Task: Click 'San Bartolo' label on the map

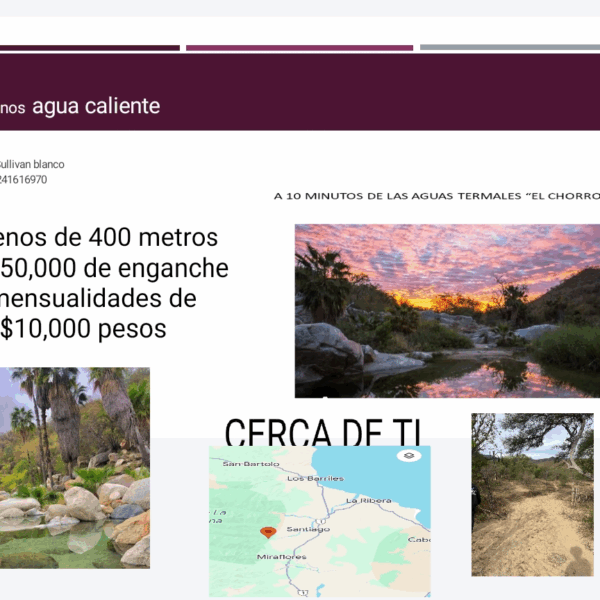Action: 251,464
